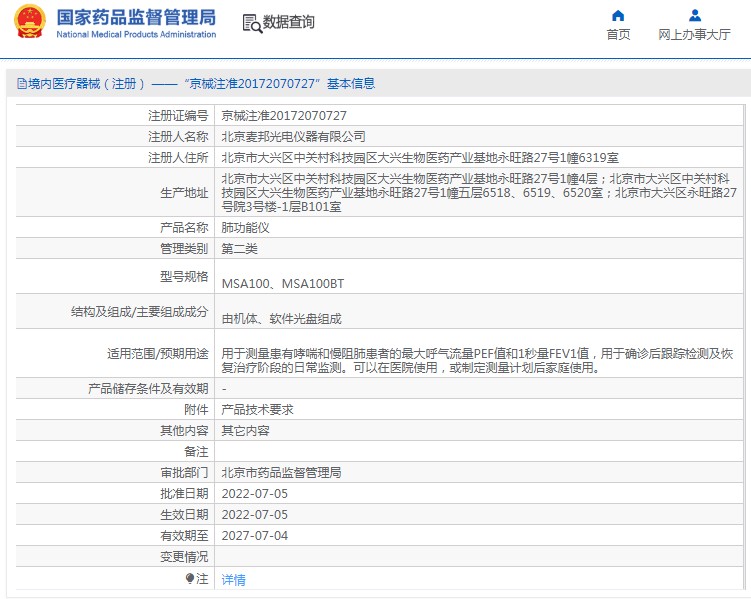Click the document icon before 境内医疗器械
Screen dimensions: 751x599
[22, 84]
